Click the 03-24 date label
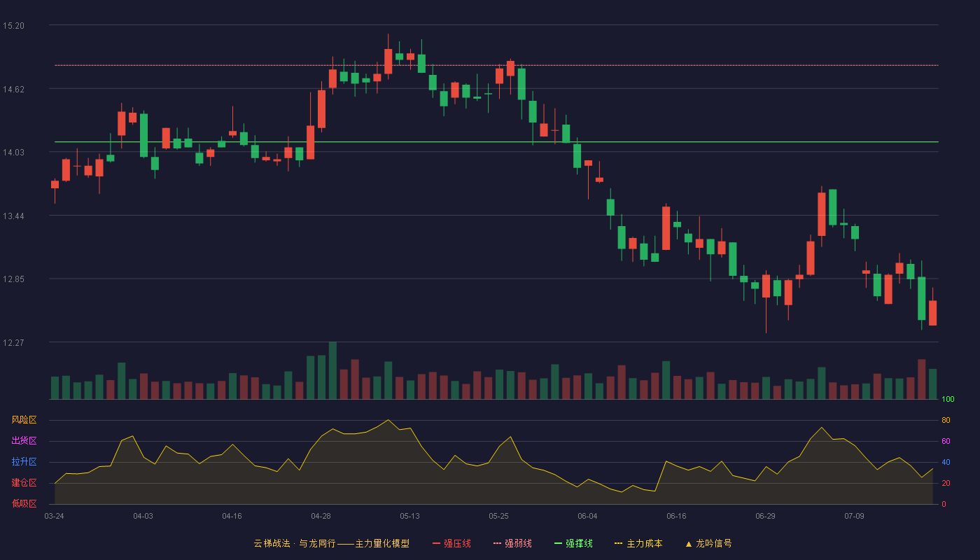The height and width of the screenshot is (560, 980). 54,516
